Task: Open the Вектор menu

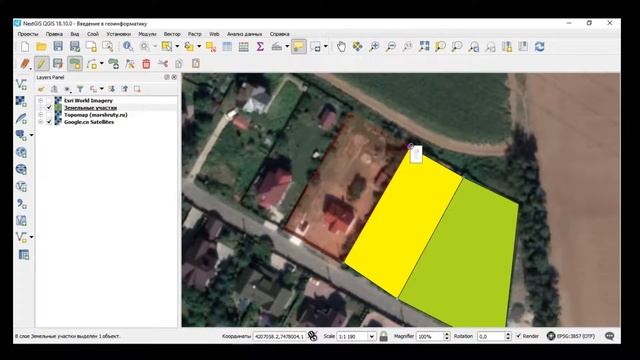Action: (x=172, y=34)
